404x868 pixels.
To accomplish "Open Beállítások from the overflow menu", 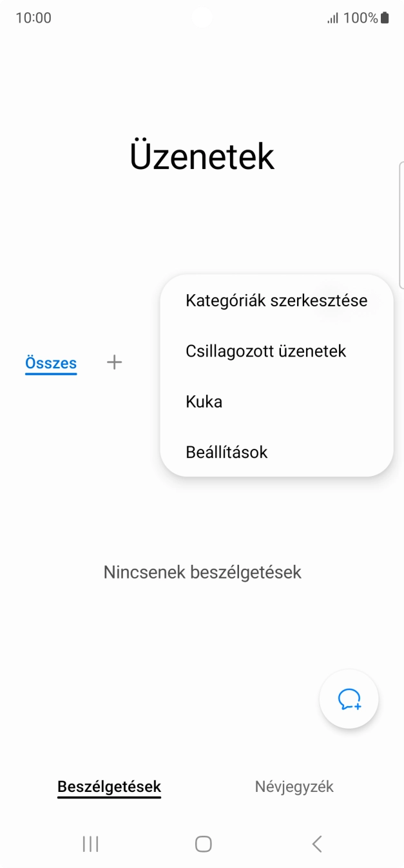I will (226, 451).
